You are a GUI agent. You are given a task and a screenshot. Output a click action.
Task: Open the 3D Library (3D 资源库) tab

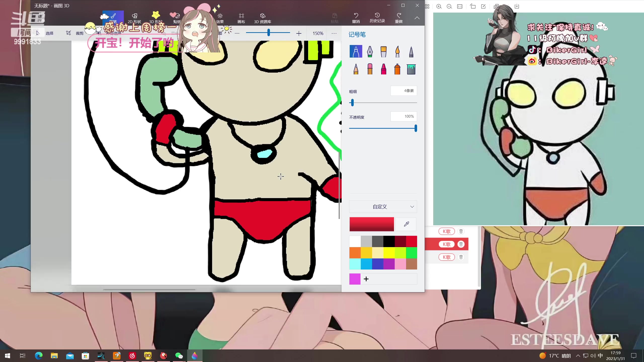pos(262,18)
